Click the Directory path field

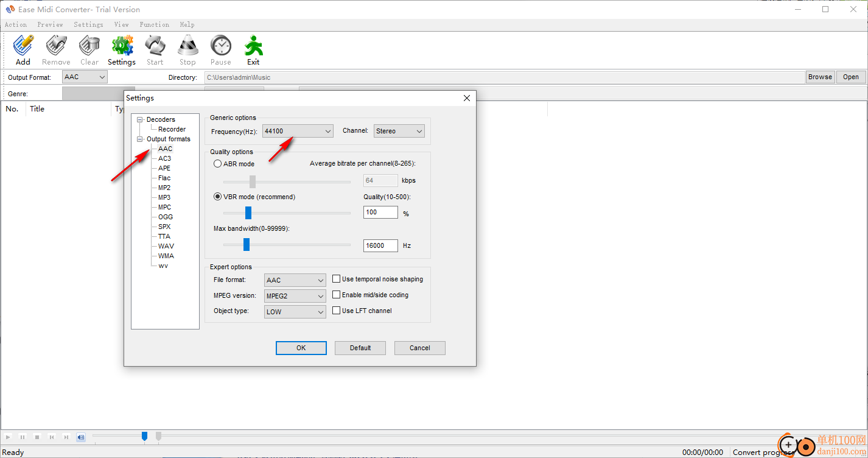[504, 77]
